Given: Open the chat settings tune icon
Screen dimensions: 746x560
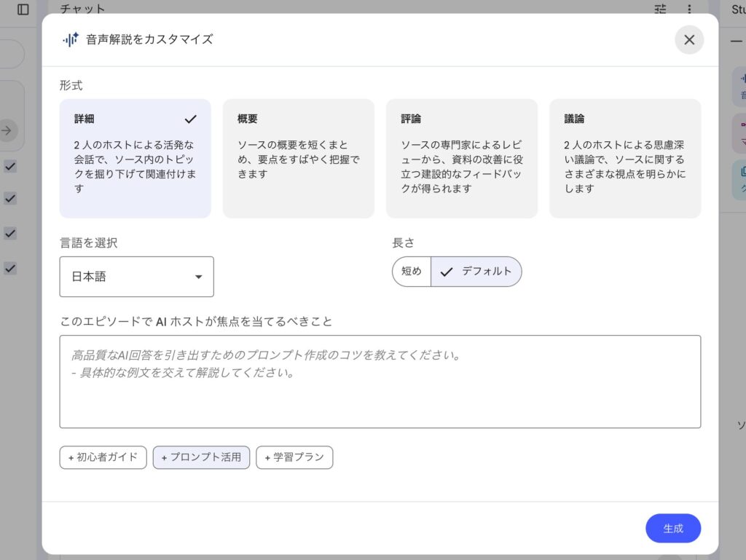Looking at the screenshot, I should coord(660,9).
